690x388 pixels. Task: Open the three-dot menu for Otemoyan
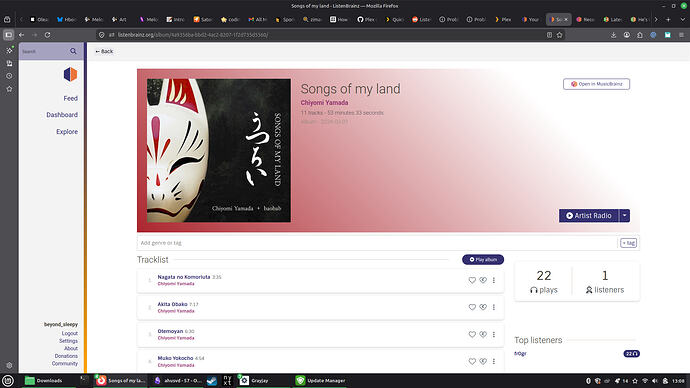point(494,334)
